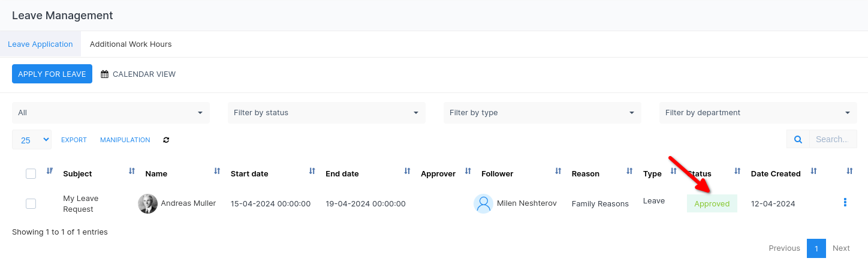Switch to Additional Work Hours tab
The height and width of the screenshot is (261, 868).
(x=131, y=44)
